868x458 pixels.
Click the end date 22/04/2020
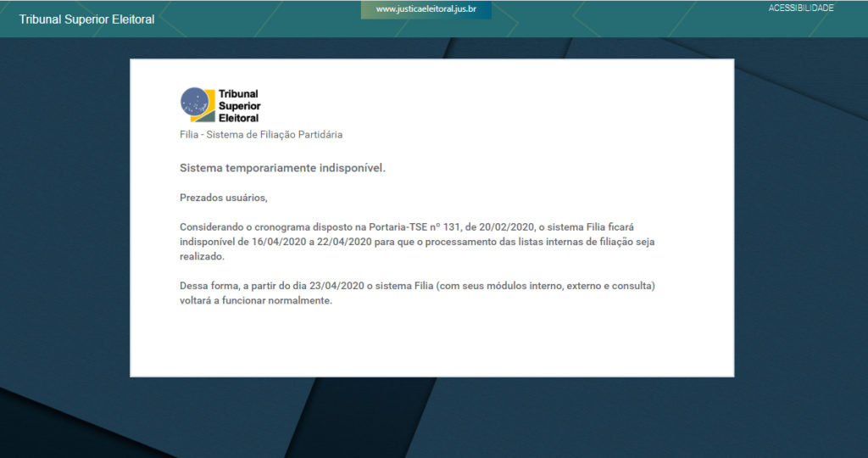pyautogui.click(x=345, y=242)
